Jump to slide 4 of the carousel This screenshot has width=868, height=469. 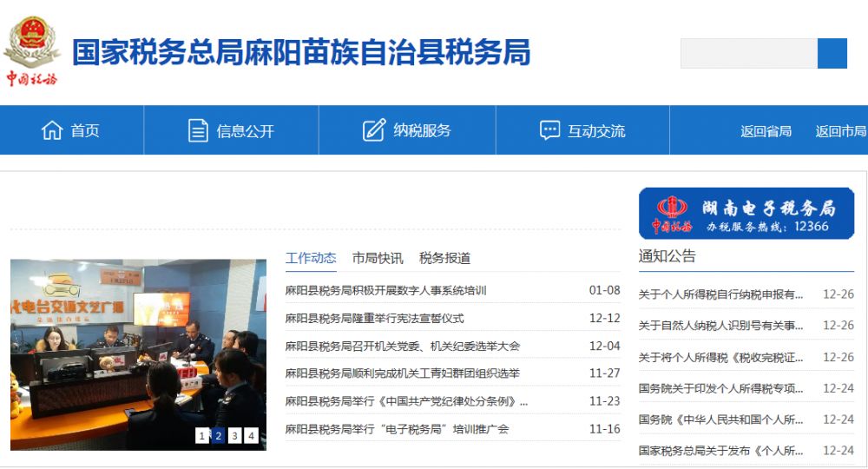(251, 436)
